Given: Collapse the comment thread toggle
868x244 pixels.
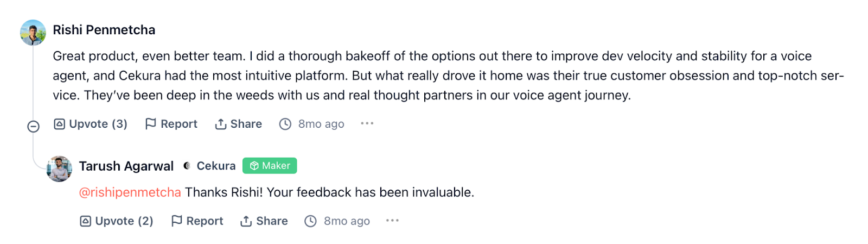Looking at the screenshot, I should 33,127.
